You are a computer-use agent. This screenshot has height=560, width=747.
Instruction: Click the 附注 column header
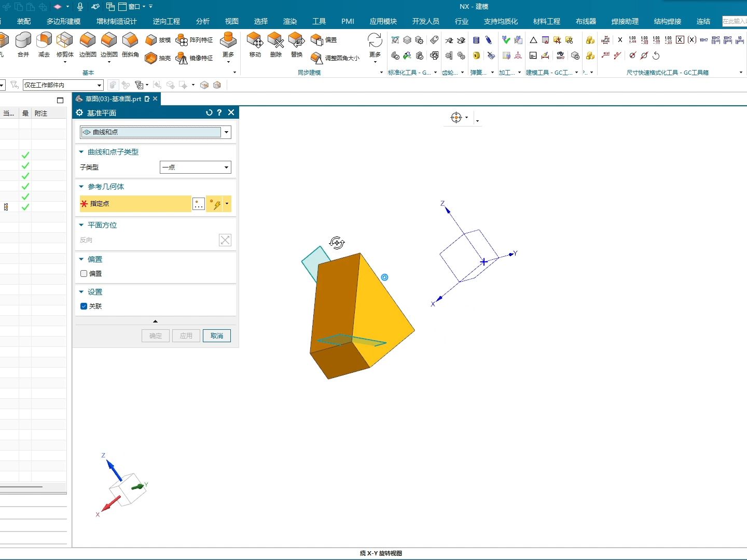tap(41, 113)
